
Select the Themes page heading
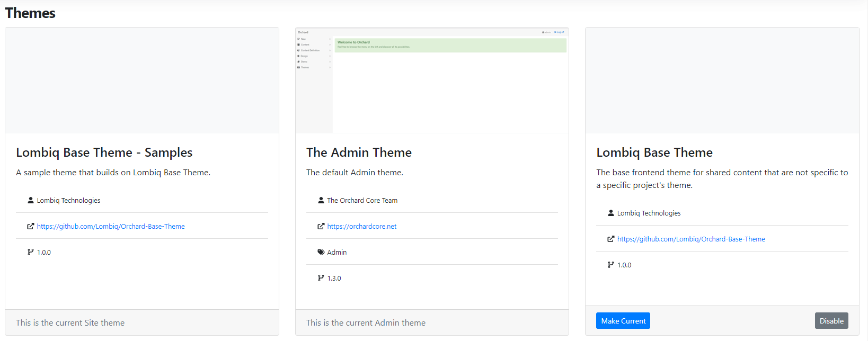[30, 13]
